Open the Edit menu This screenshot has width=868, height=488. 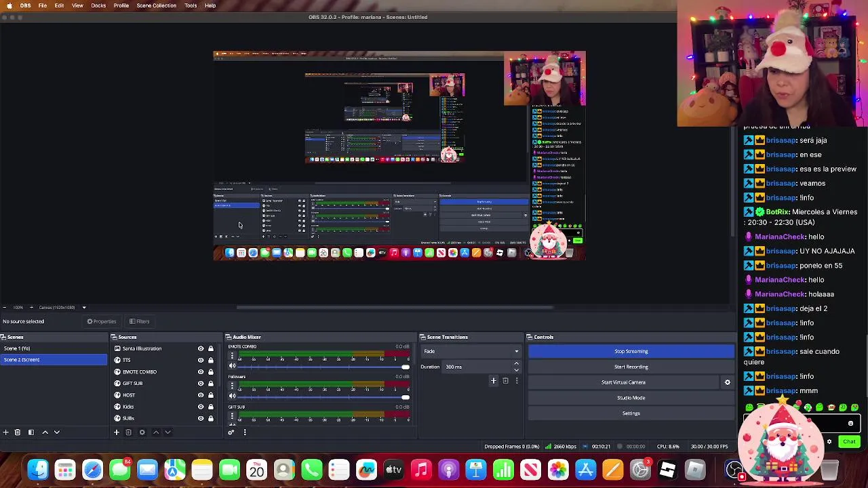click(x=59, y=5)
